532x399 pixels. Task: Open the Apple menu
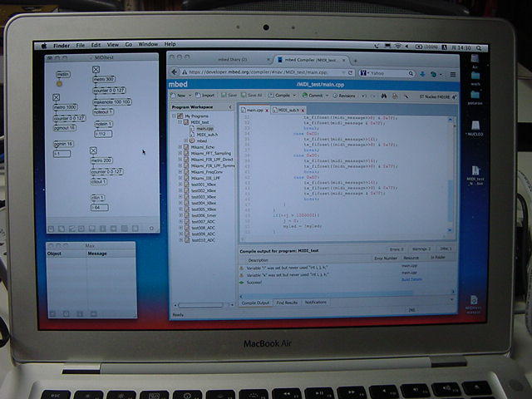click(x=44, y=46)
